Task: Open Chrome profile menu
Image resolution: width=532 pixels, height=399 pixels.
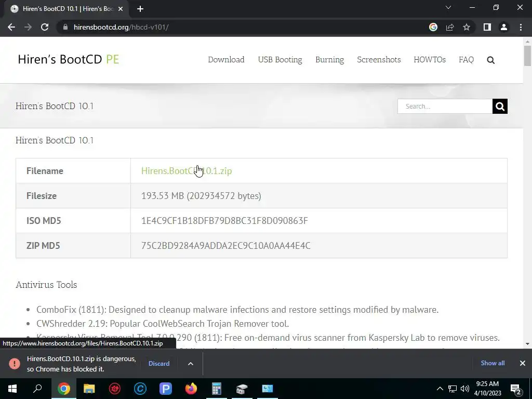Action: pos(504,27)
